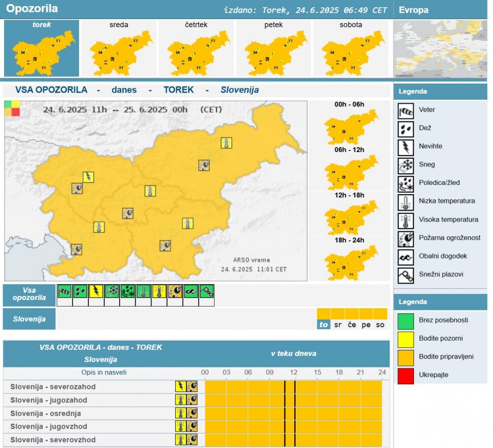Screen dimensions: 493x448
Task: Click the thunderstorm icon on northwest map region
Action: 88,177
